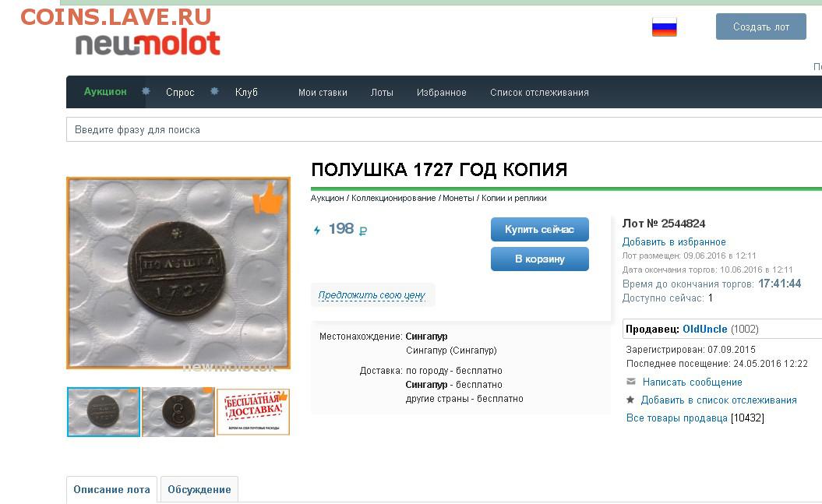Buy now with Купить сейчас button
Viewport: 822px width, 504px height.
pos(539,230)
